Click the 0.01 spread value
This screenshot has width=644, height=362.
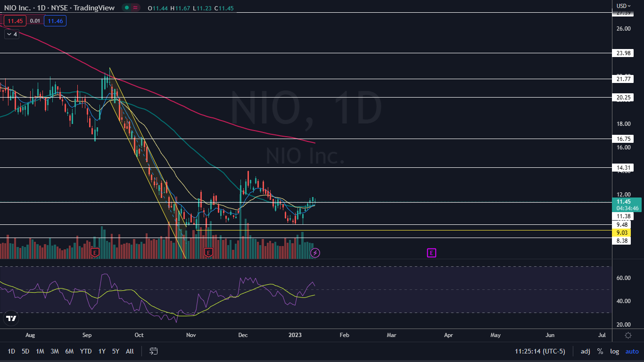(x=35, y=21)
